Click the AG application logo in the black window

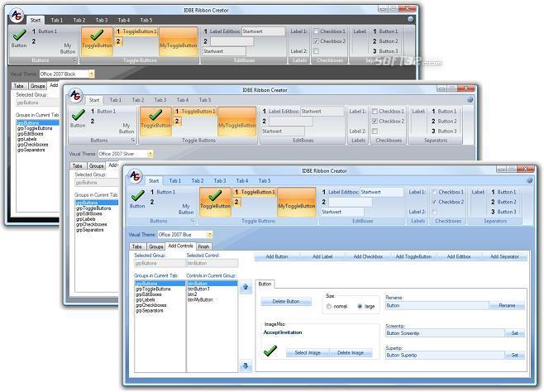point(17,16)
